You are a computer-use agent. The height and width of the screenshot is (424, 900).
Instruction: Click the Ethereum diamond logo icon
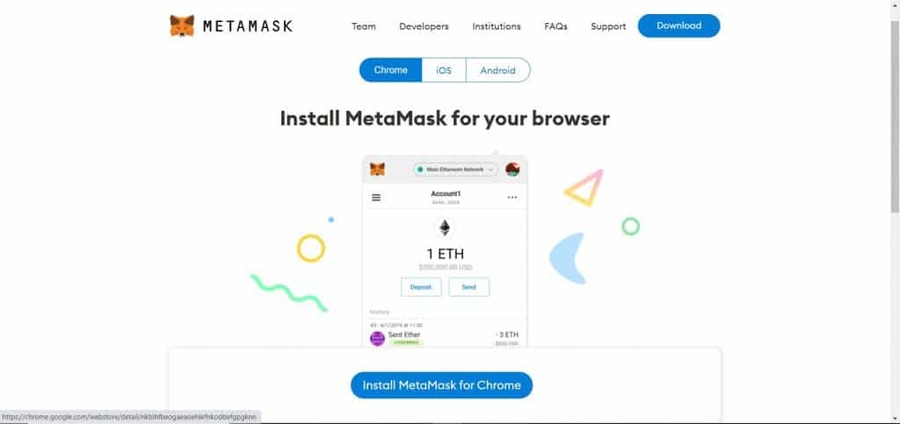(x=445, y=228)
